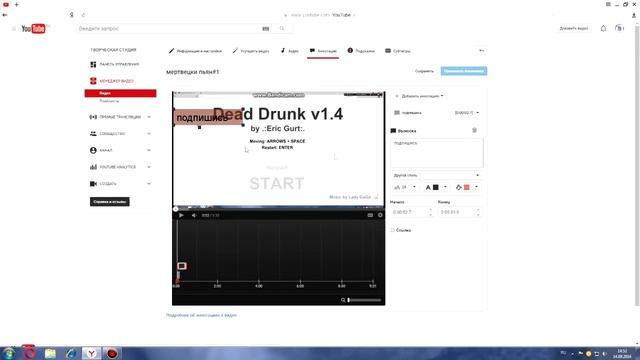640x360 pixels.
Task: Click the timeline zoom magnifier icon
Action: pyautogui.click(x=343, y=300)
